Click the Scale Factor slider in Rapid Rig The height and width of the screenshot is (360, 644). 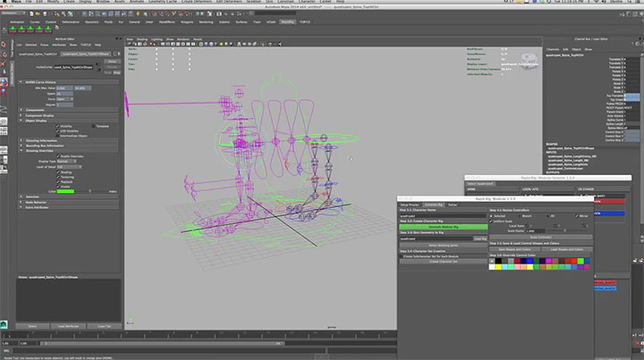point(569,230)
